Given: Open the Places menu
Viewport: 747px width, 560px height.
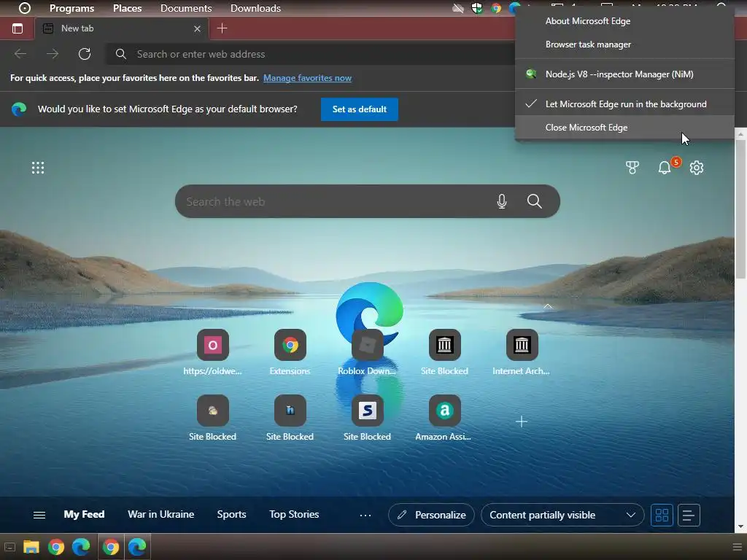Looking at the screenshot, I should (127, 8).
